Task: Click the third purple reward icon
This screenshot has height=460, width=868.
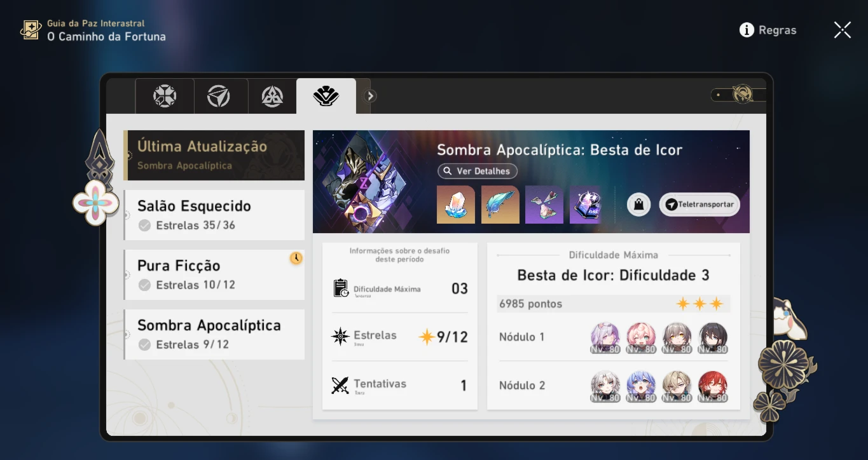Action: (544, 205)
